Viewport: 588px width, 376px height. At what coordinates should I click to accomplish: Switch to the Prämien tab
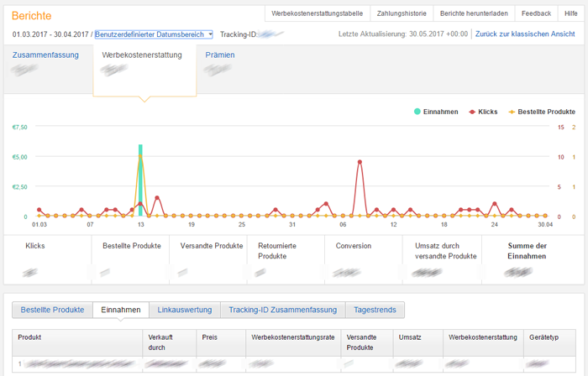(220, 55)
